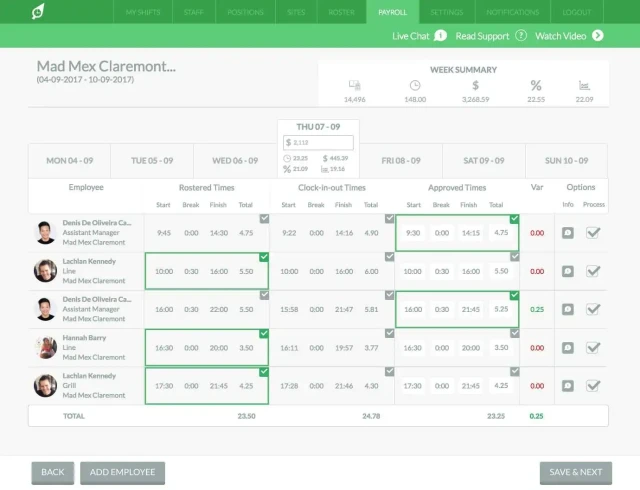This screenshot has height=490, width=640.
Task: Click the Save & Next button
Action: pyautogui.click(x=576, y=472)
